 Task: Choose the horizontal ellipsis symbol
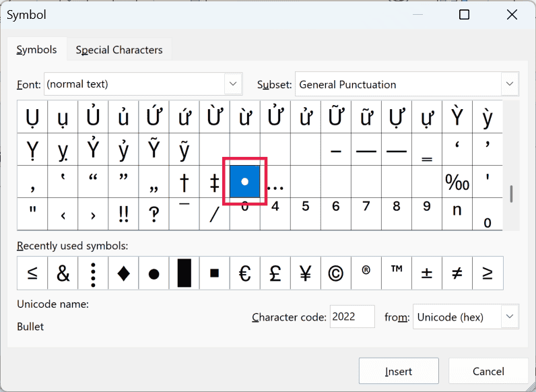[x=275, y=182]
